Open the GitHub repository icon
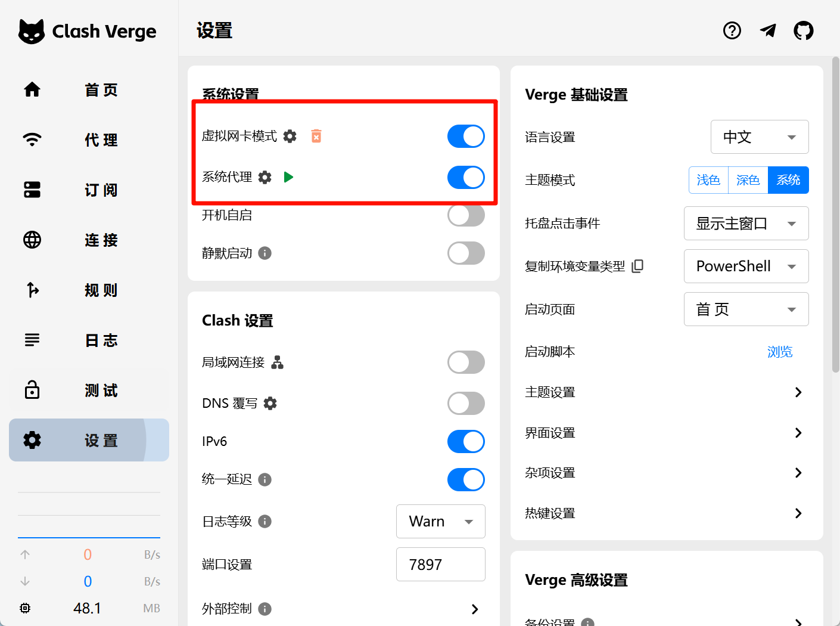This screenshot has width=840, height=626. [x=803, y=30]
